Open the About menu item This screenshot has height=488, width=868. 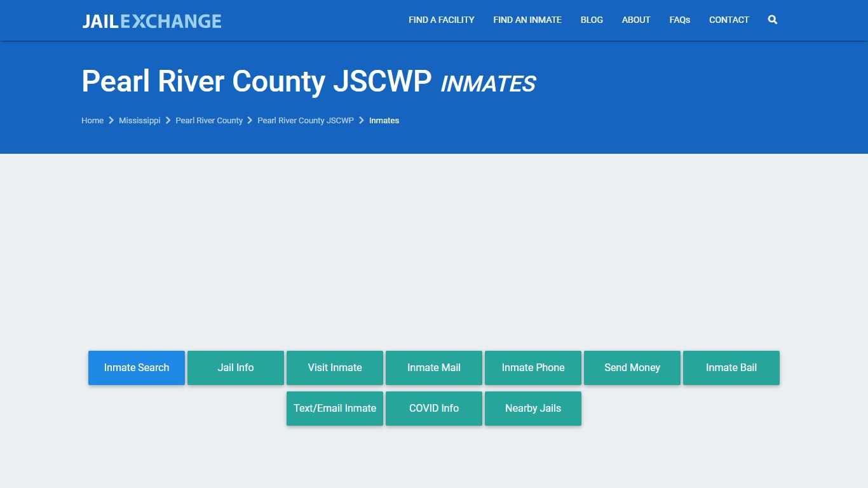pos(636,20)
